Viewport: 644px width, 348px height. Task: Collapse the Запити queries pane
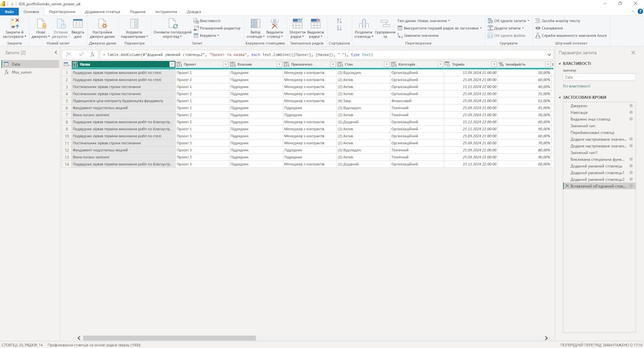(56, 53)
